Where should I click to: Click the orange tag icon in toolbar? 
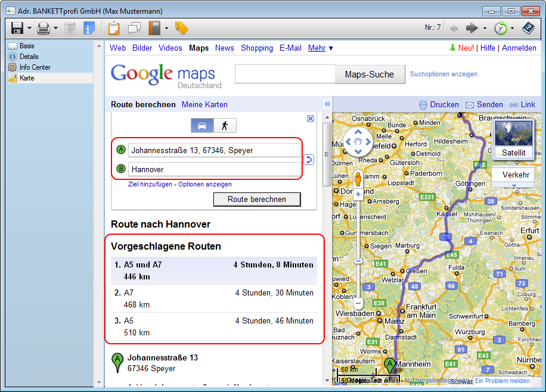pos(182,28)
